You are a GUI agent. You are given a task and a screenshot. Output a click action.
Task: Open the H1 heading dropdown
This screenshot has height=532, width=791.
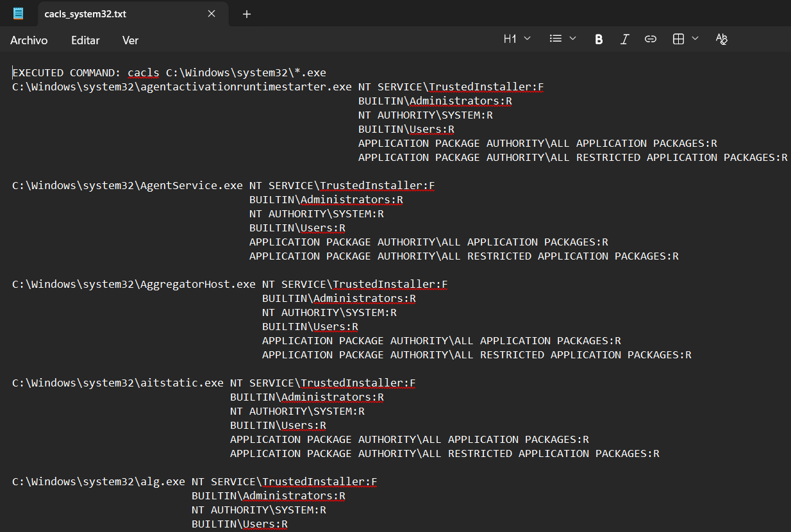(517, 39)
